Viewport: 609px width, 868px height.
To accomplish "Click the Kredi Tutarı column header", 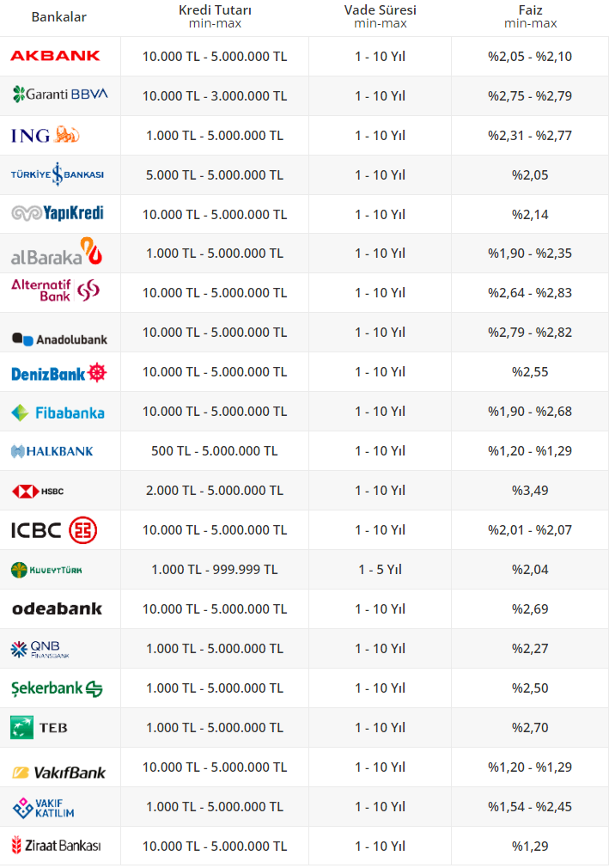I will point(215,16).
